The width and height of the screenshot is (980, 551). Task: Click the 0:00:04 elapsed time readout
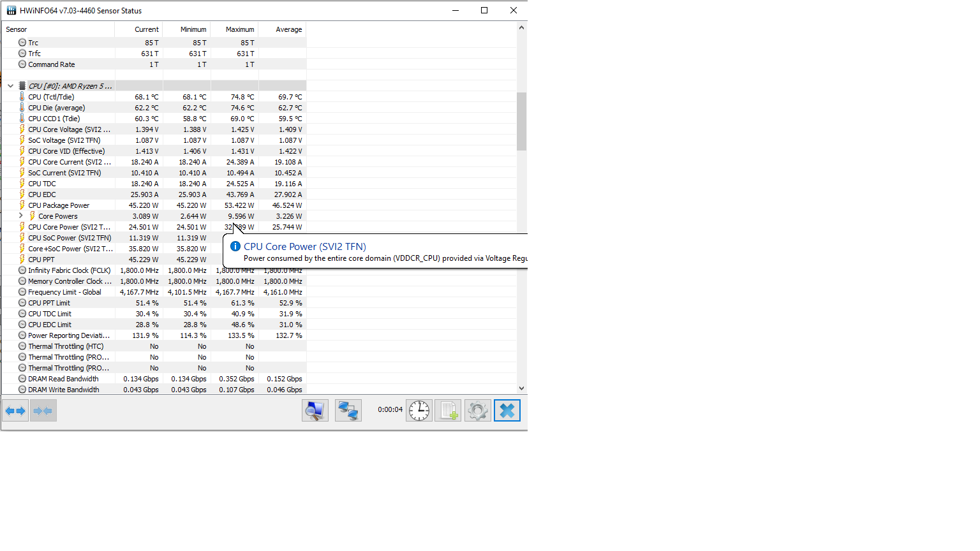click(390, 409)
